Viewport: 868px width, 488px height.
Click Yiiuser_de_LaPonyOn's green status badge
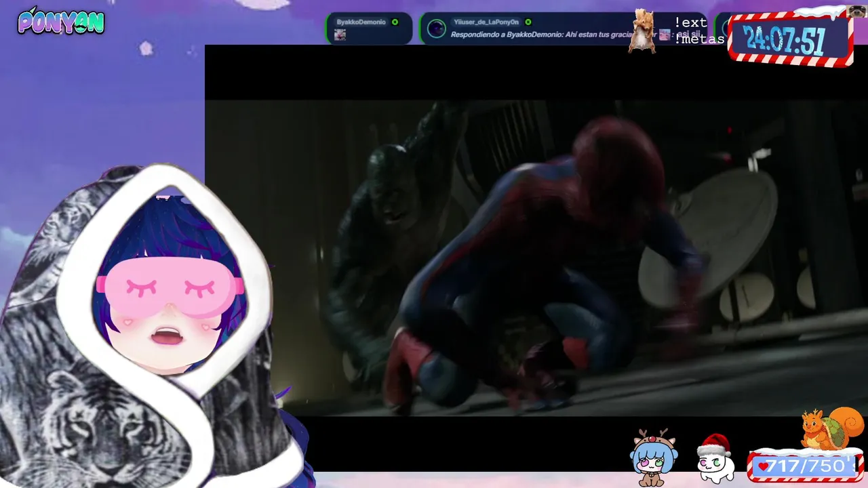coord(528,22)
